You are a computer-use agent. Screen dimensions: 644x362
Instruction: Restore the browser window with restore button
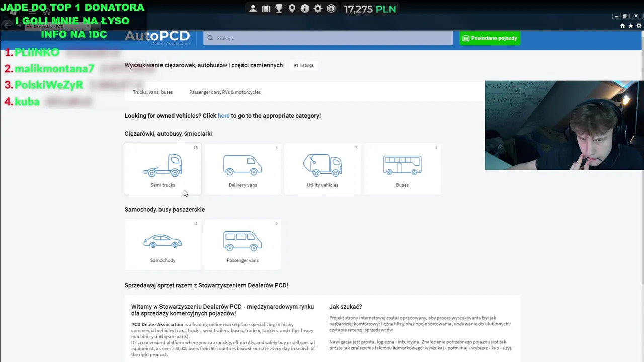[x=624, y=16]
